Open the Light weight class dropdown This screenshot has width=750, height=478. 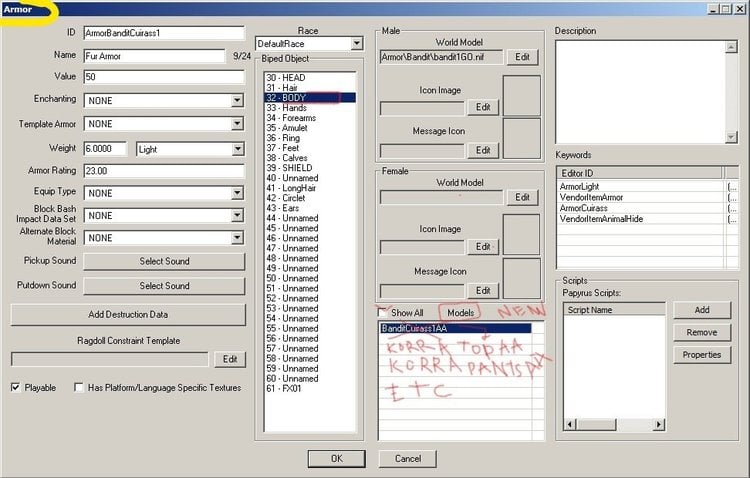(x=237, y=149)
